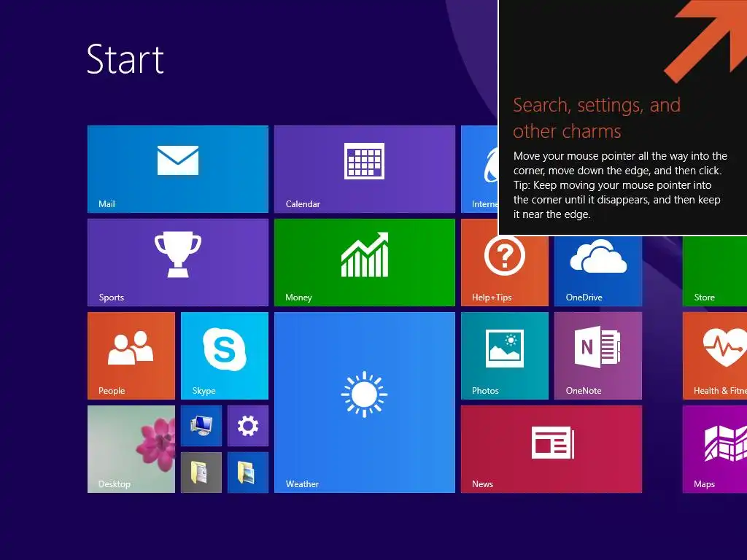Viewport: 747px width, 560px height.
Task: Launch the OneNote tile
Action: (x=598, y=356)
